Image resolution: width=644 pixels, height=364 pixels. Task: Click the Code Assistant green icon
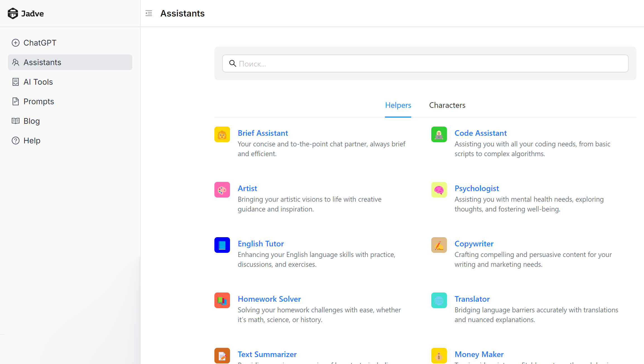[x=439, y=134]
